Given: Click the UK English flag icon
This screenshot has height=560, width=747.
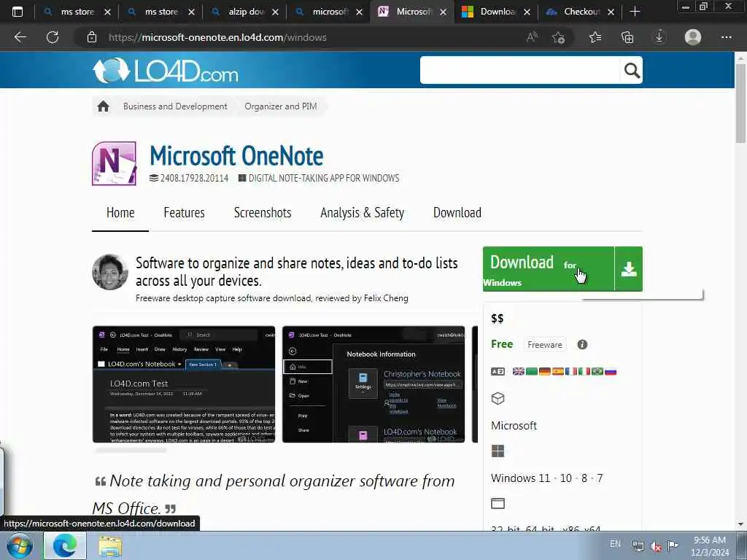Looking at the screenshot, I should click(519, 371).
